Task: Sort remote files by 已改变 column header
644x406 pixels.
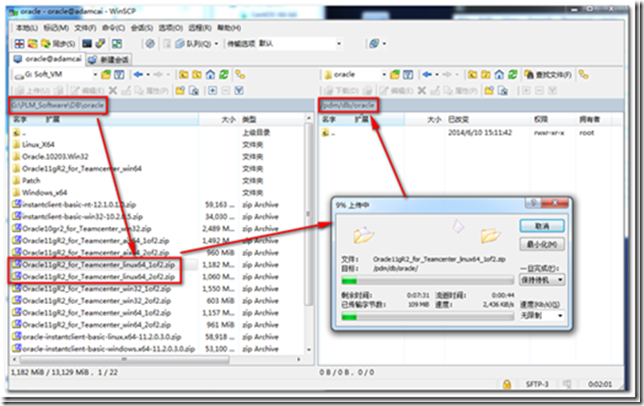Action: click(x=489, y=119)
